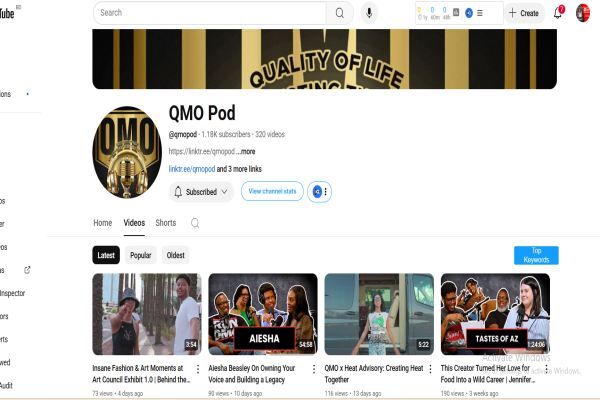Open title 'QMO x Heat Advisory: Creating Heat Together'

(374, 374)
